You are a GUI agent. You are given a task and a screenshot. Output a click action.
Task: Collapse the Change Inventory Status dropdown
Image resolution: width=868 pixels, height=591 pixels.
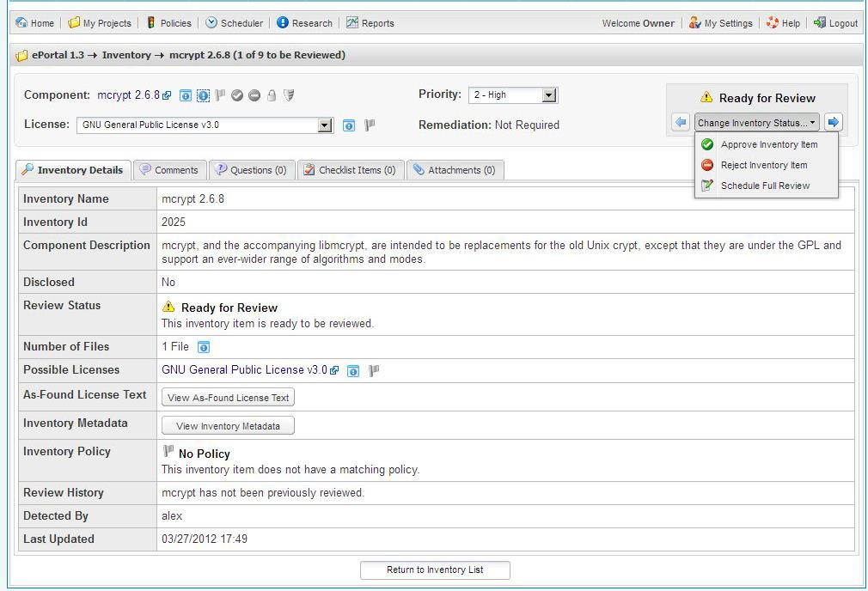[x=756, y=123]
